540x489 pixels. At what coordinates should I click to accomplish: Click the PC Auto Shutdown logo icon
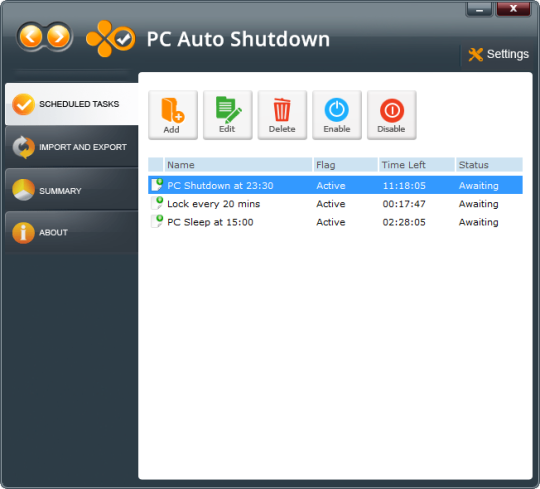[110, 39]
